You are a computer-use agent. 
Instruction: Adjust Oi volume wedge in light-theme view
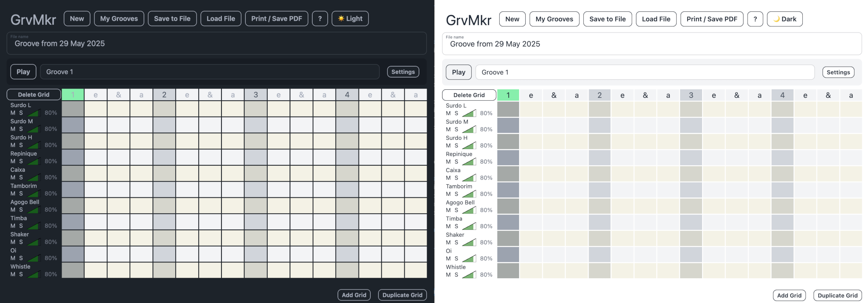point(469,259)
